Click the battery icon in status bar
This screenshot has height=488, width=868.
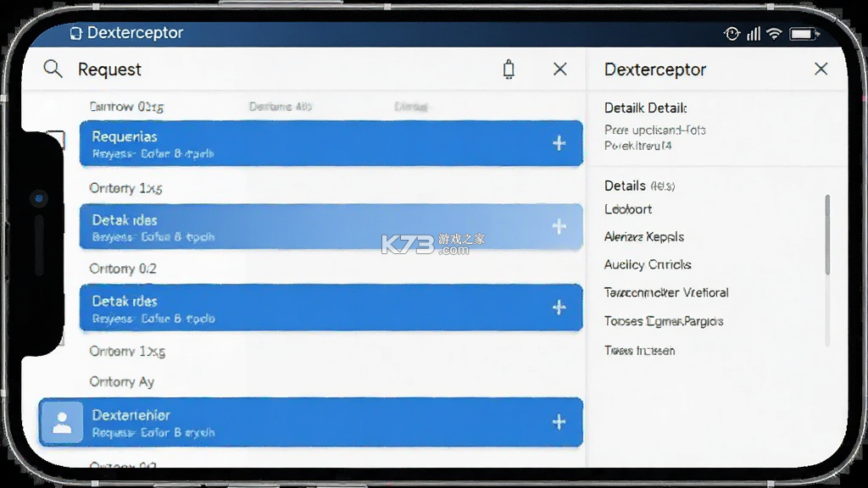[804, 34]
